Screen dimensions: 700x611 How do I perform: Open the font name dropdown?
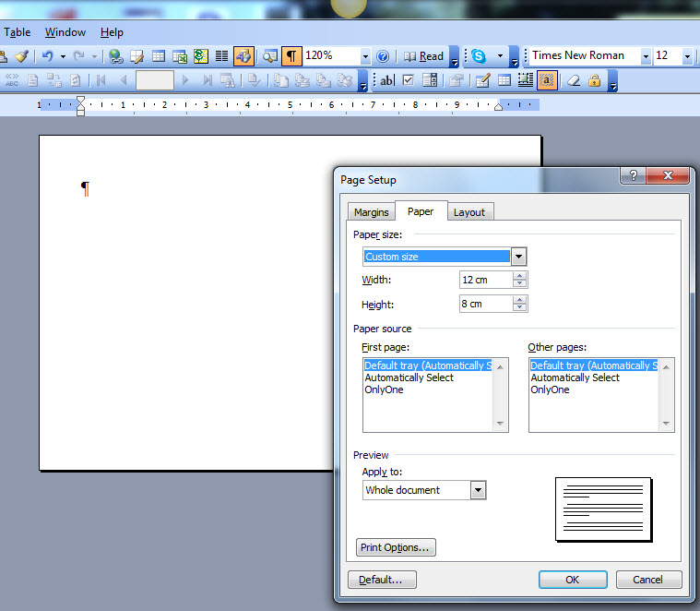[646, 56]
